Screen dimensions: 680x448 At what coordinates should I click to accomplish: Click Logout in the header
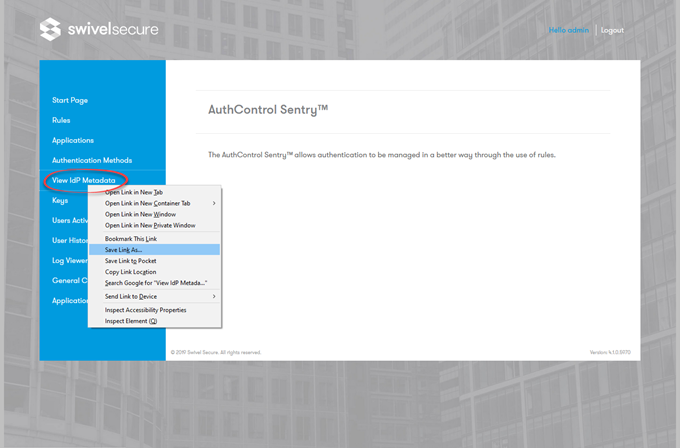[612, 30]
